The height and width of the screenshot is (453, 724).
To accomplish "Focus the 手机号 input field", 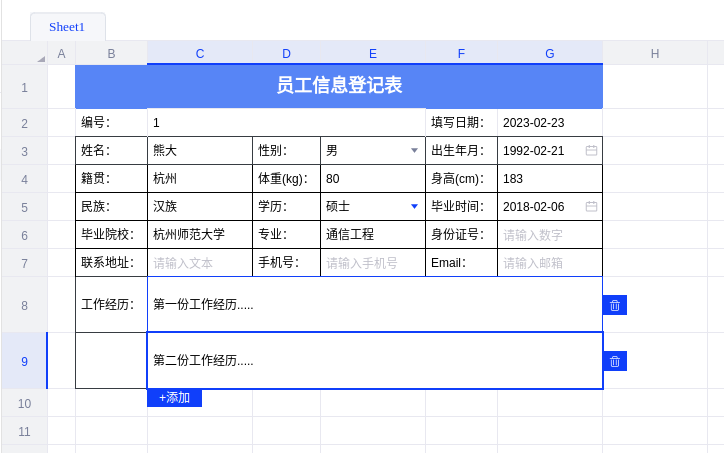I will pyautogui.click(x=372, y=263).
